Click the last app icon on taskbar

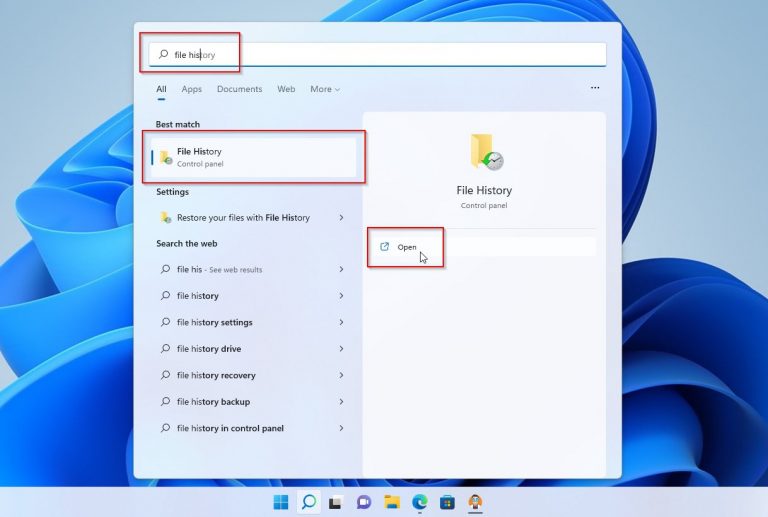(x=475, y=502)
